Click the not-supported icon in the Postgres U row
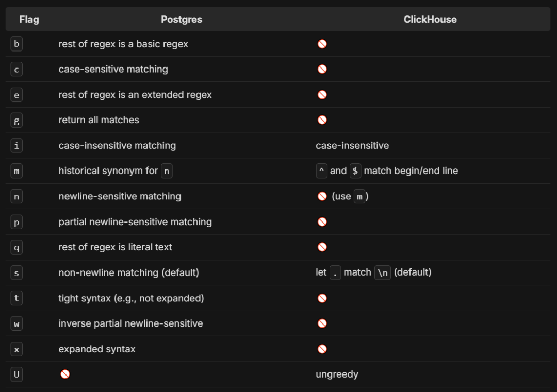The width and height of the screenshot is (557, 392). tap(65, 374)
